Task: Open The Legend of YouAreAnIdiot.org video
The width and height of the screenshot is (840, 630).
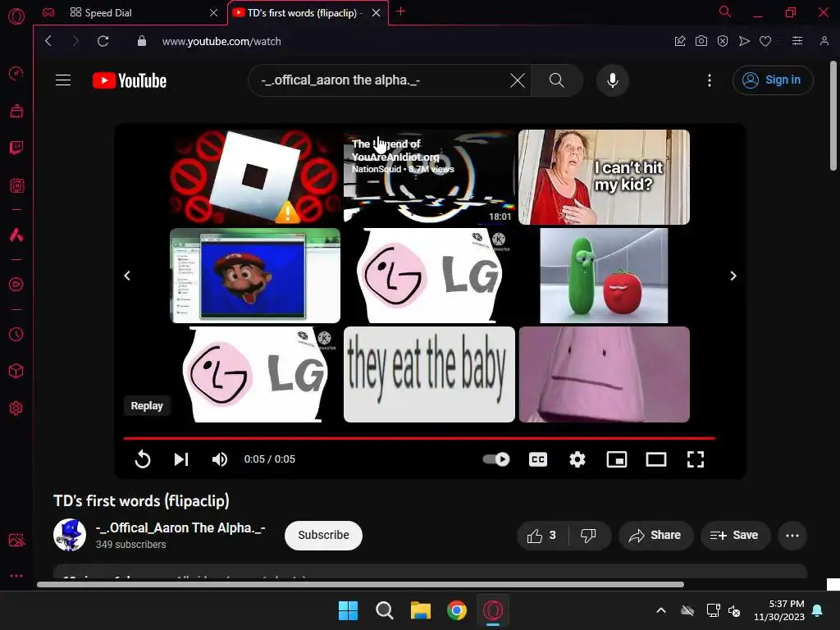Action: click(x=429, y=177)
